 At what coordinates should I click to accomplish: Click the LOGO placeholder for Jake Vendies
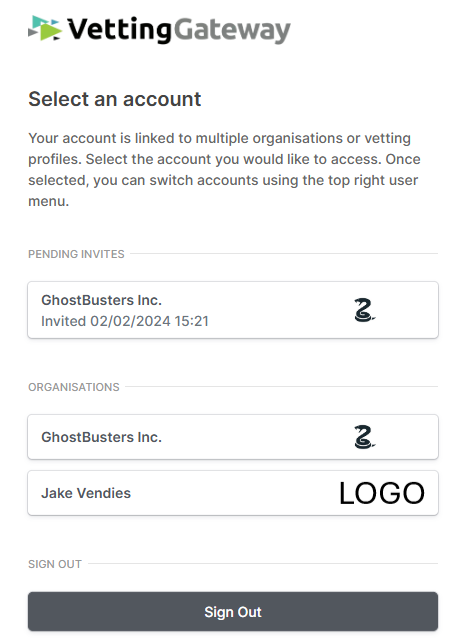coord(382,493)
